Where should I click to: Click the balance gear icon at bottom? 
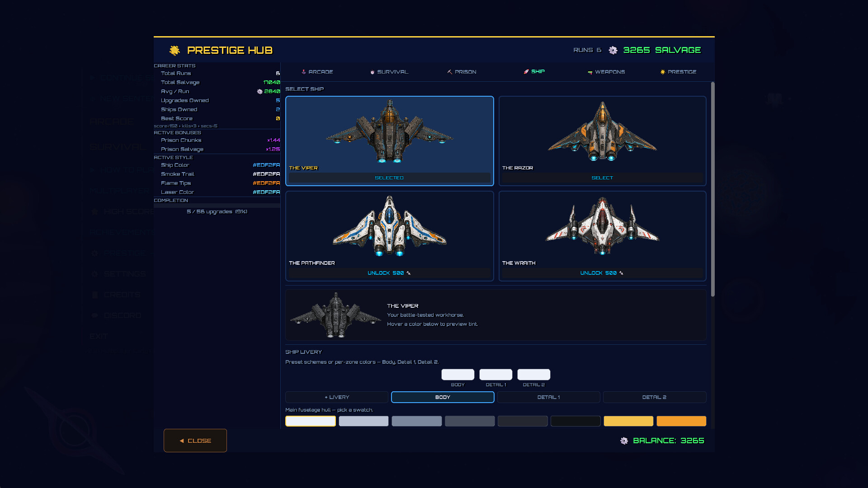624,441
